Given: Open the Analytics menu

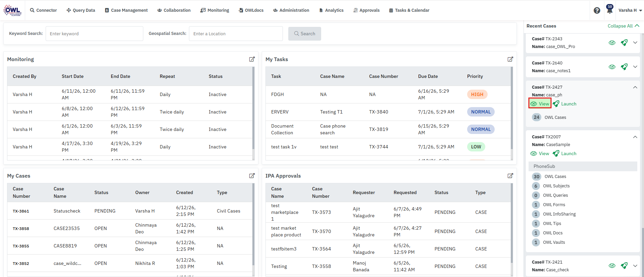Looking at the screenshot, I should click(x=331, y=10).
